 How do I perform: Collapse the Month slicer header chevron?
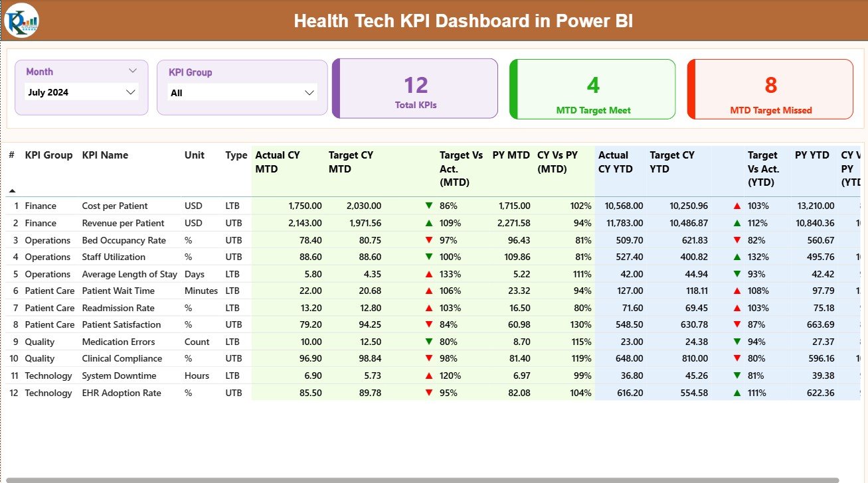tap(133, 71)
